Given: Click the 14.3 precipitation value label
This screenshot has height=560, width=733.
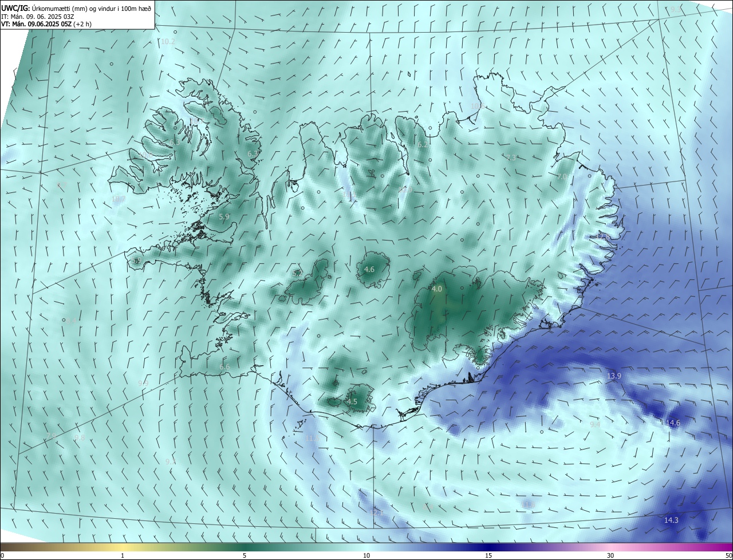Looking at the screenshot, I should pos(671,520).
